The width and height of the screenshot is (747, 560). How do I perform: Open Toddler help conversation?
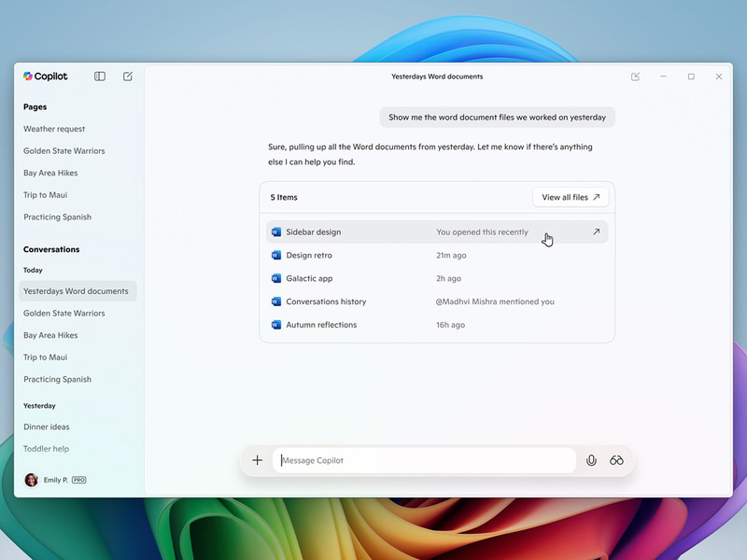pos(46,449)
